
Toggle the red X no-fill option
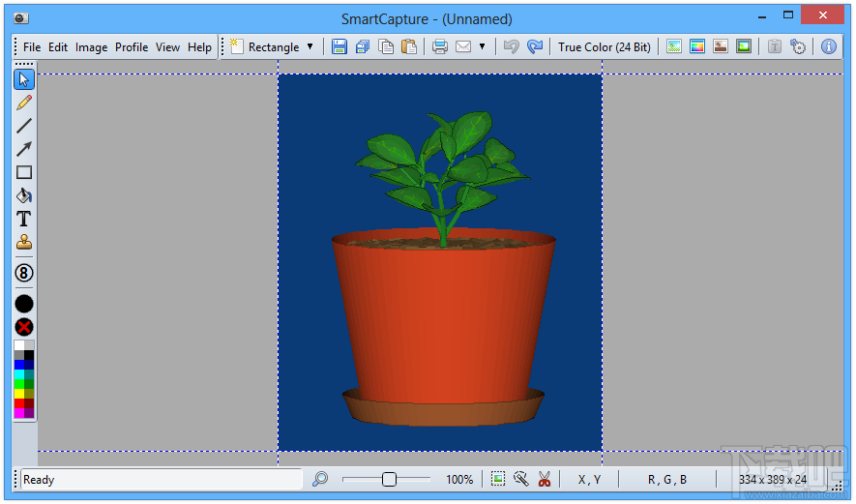coord(24,327)
